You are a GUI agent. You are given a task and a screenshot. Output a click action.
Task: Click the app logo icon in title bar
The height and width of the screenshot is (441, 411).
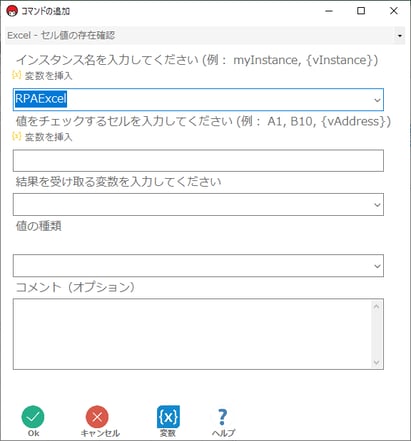(12, 11)
